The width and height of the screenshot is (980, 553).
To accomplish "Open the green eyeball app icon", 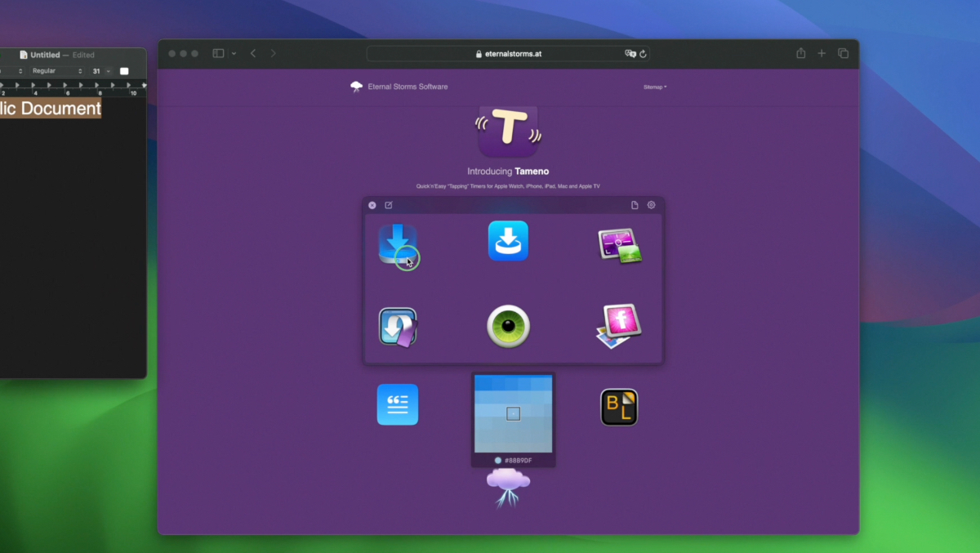I will click(508, 327).
